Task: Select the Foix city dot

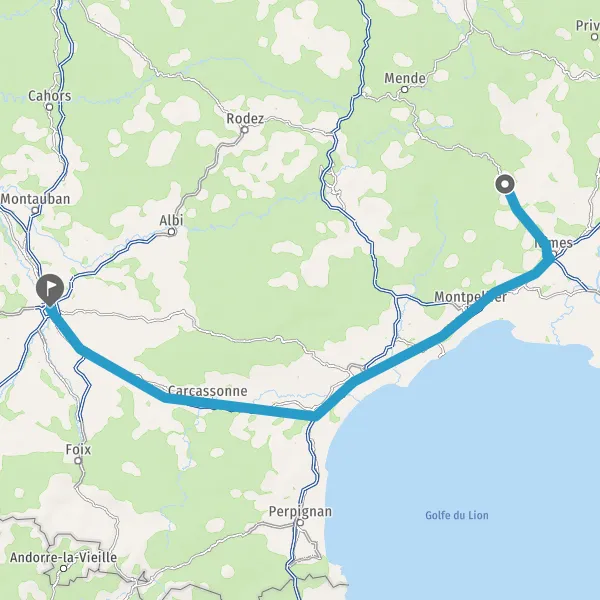Action: point(78,461)
